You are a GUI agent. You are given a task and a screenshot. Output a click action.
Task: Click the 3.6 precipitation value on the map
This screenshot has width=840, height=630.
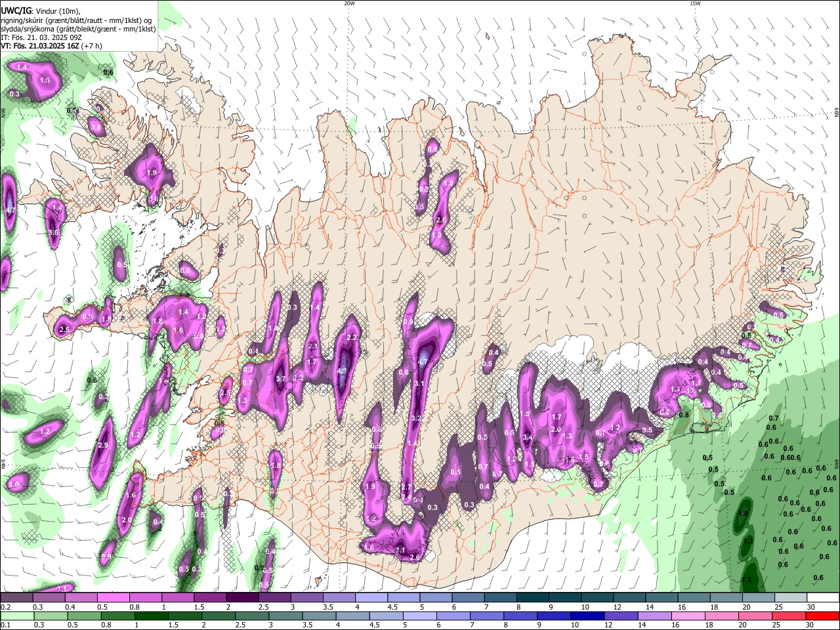pos(54,232)
